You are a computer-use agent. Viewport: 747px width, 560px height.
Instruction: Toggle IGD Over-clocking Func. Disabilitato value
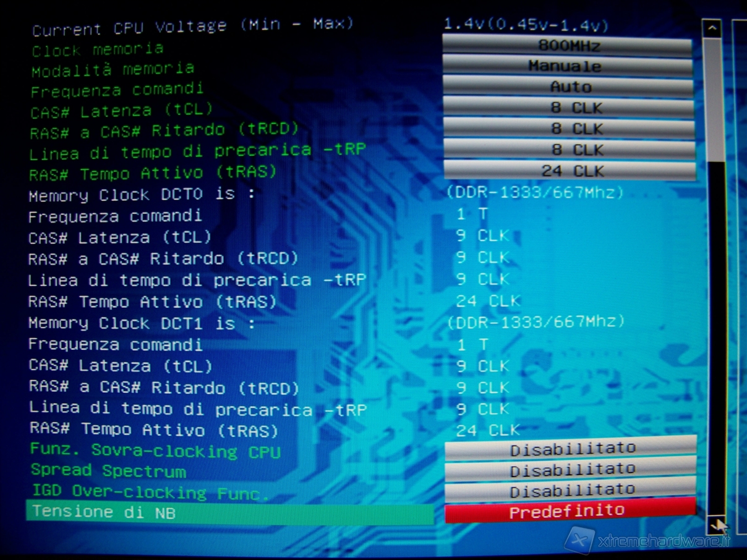[571, 491]
